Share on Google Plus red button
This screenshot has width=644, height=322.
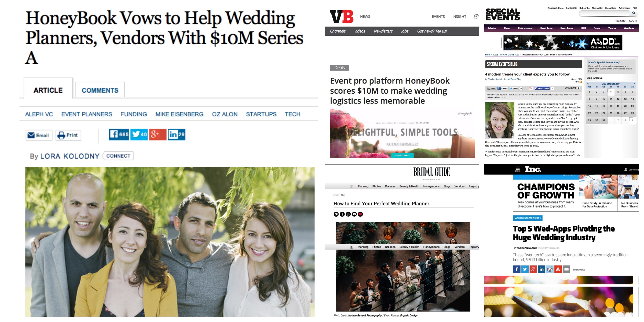pyautogui.click(x=158, y=134)
